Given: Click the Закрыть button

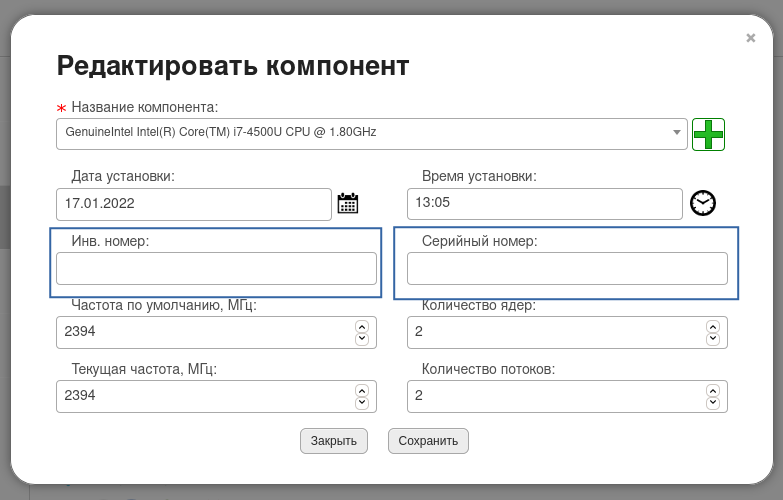Looking at the screenshot, I should [x=334, y=441].
